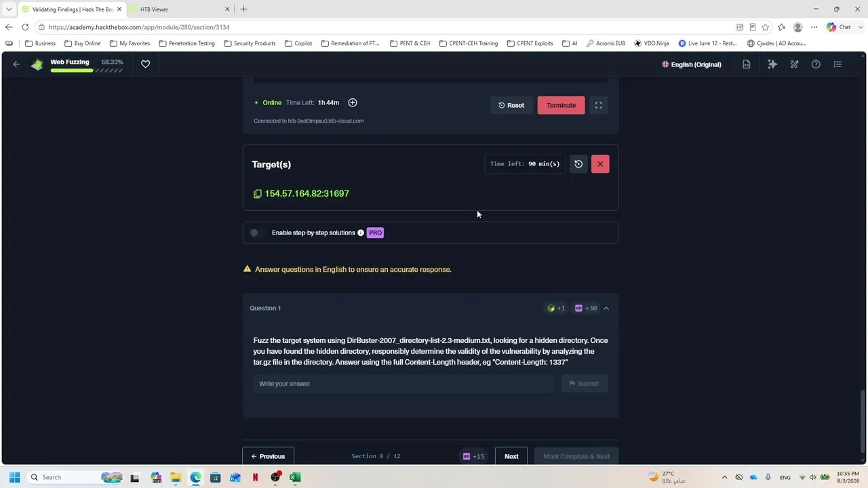
Task: Show hidden system tray icons chevron
Action: click(724, 477)
